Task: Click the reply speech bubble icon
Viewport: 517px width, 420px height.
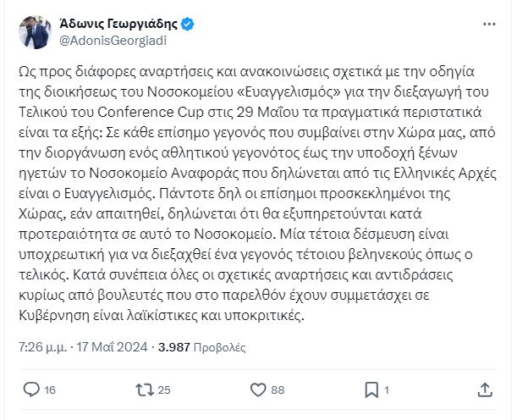Action: click(x=30, y=389)
